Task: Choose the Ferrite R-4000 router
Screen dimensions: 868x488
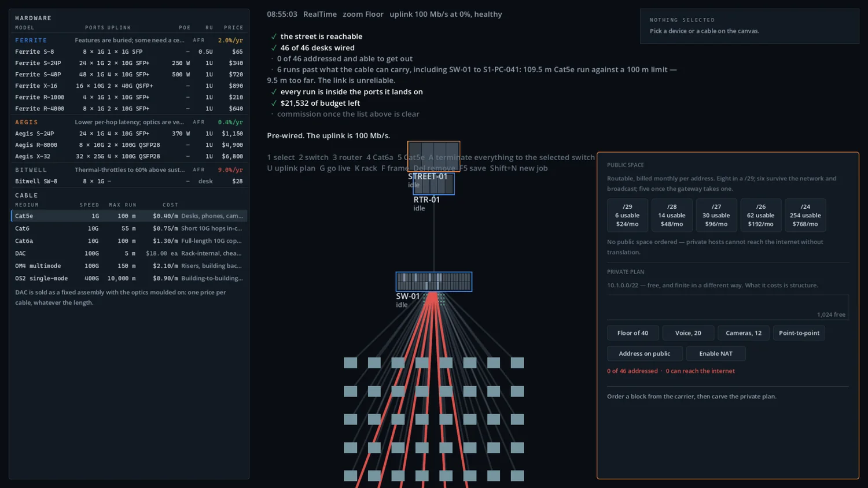Action: pyautogui.click(x=129, y=109)
